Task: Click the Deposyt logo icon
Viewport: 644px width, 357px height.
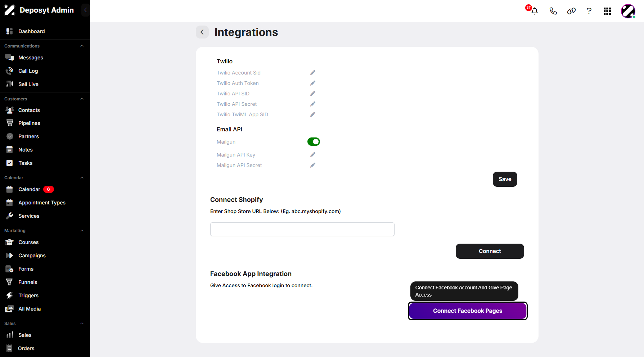Action: click(9, 10)
